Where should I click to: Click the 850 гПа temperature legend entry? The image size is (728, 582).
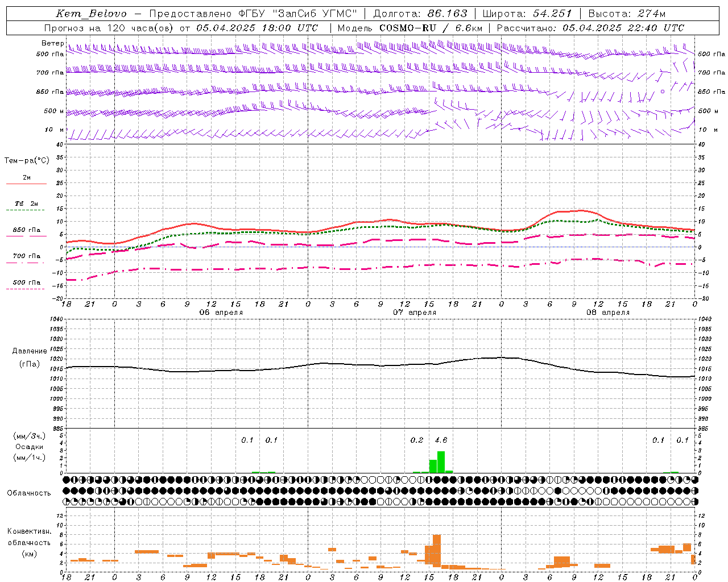(26, 230)
